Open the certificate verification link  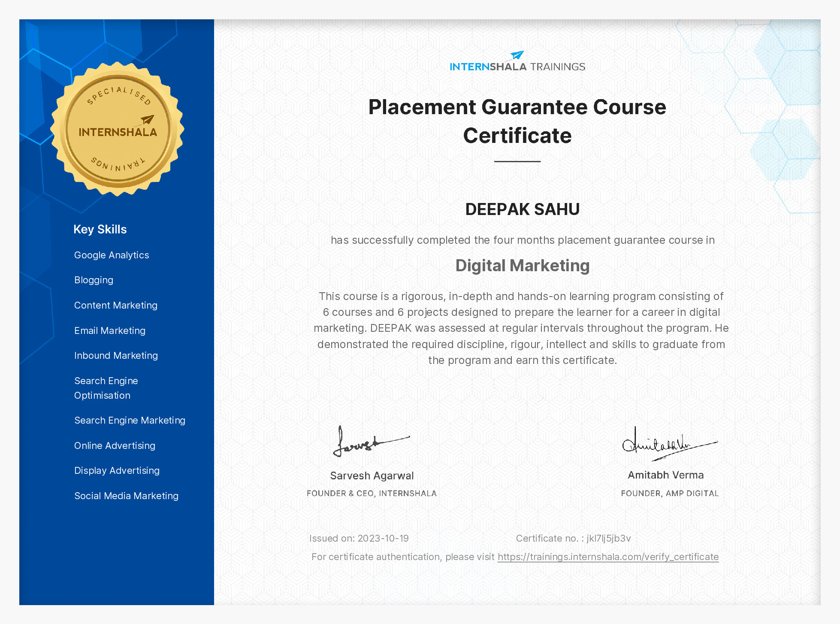[x=607, y=557]
